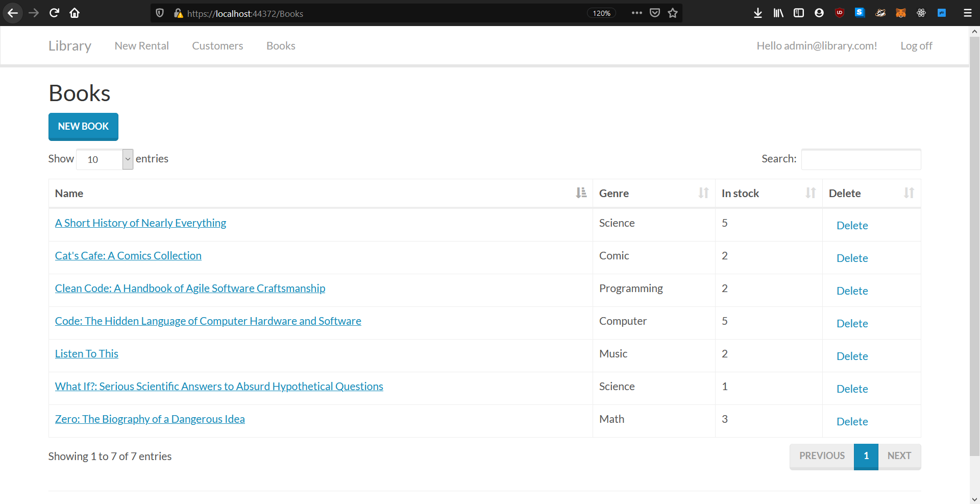Bookmark this page with star icon
This screenshot has height=504, width=980.
pos(673,13)
